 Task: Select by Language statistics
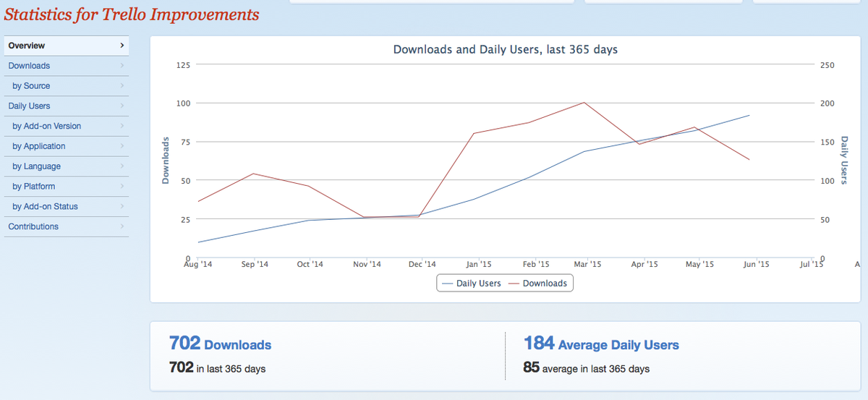coord(66,166)
